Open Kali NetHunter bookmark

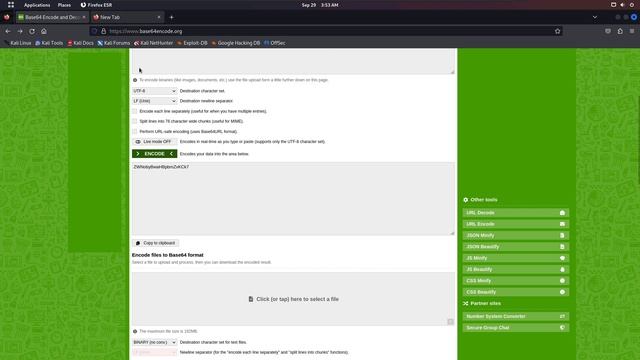pyautogui.click(x=153, y=43)
